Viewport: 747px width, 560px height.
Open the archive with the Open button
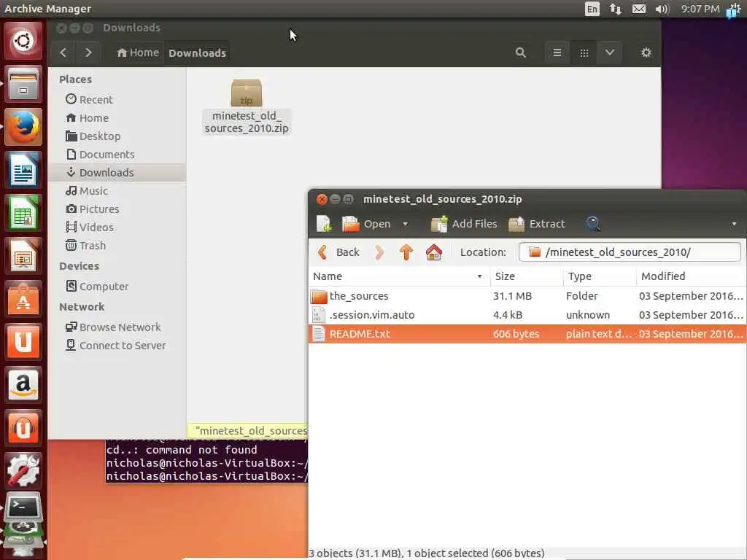[x=366, y=224]
